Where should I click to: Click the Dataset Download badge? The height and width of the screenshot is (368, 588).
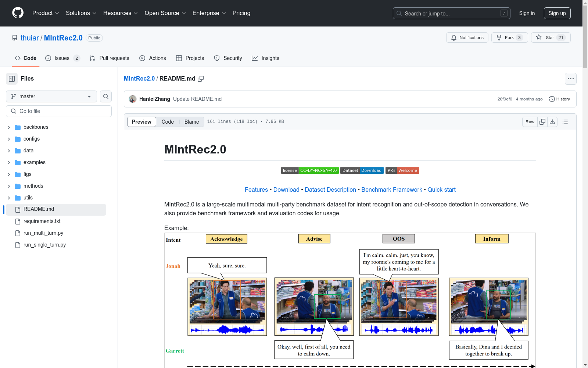362,170
